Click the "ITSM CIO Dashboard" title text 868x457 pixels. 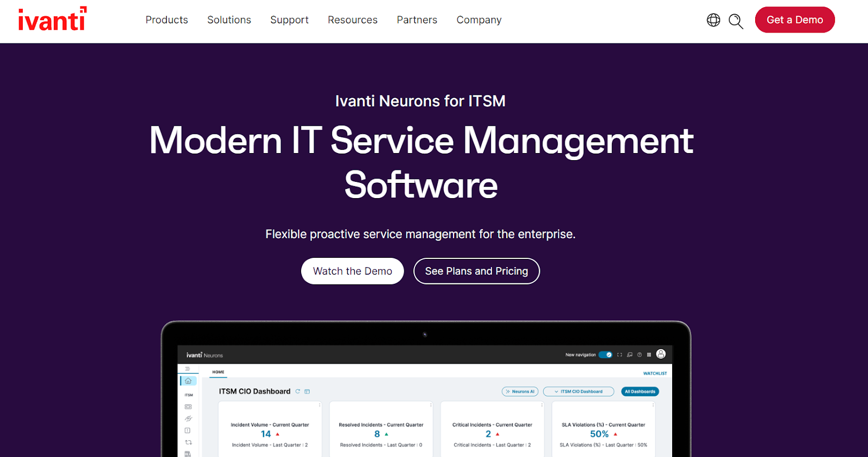254,391
